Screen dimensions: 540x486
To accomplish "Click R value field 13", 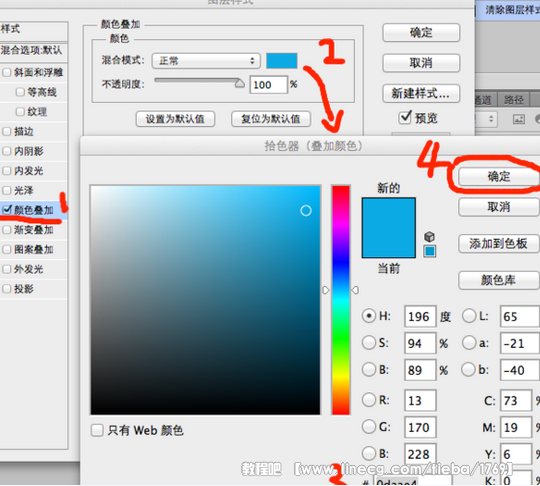I will [420, 400].
